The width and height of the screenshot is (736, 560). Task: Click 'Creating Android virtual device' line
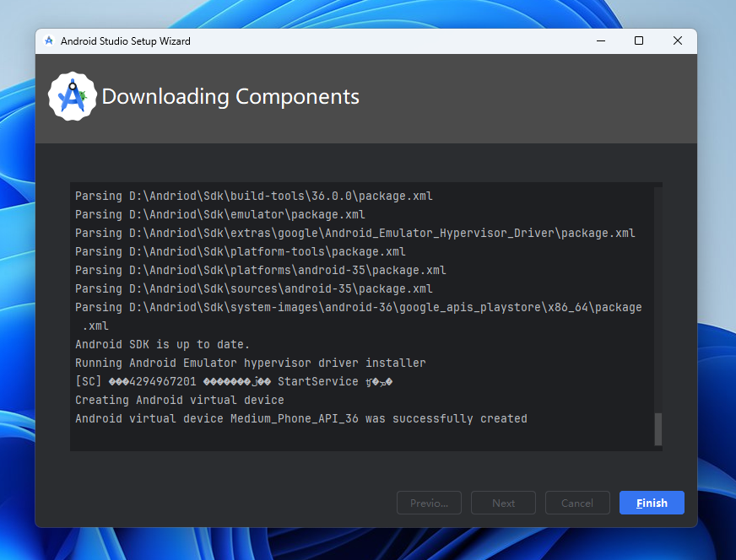pyautogui.click(x=180, y=400)
